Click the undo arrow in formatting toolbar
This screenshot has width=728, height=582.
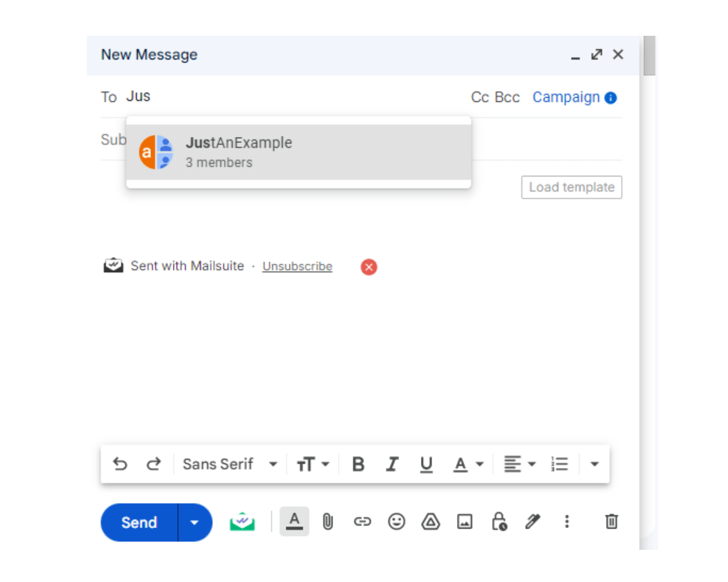click(x=120, y=464)
